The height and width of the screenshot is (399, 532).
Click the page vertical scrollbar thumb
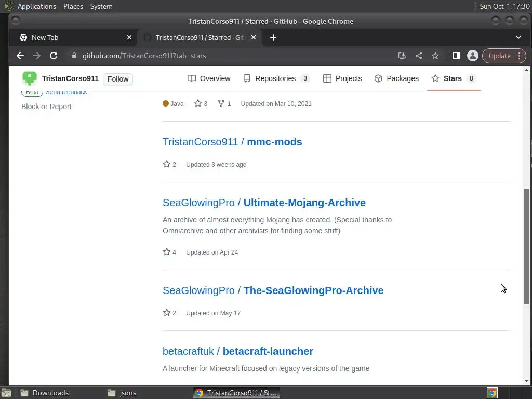tap(526, 246)
